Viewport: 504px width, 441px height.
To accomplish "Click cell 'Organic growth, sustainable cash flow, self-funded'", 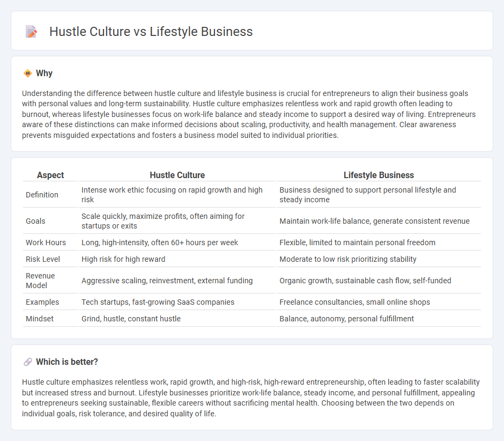I will [379, 281].
